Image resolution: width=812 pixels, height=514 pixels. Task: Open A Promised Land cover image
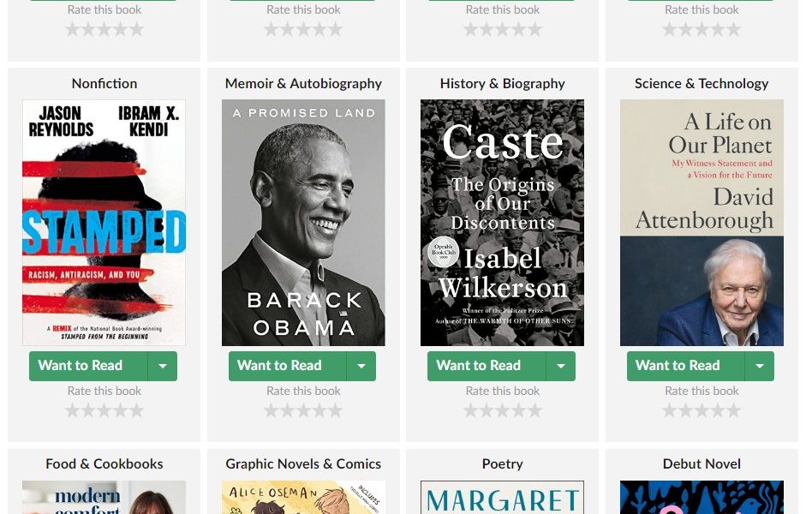[303, 223]
